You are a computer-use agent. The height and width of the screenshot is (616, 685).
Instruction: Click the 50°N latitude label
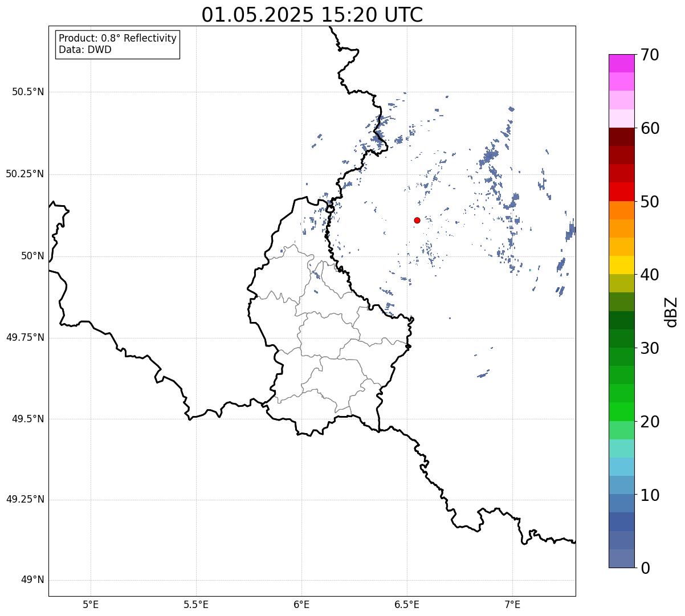[32, 256]
